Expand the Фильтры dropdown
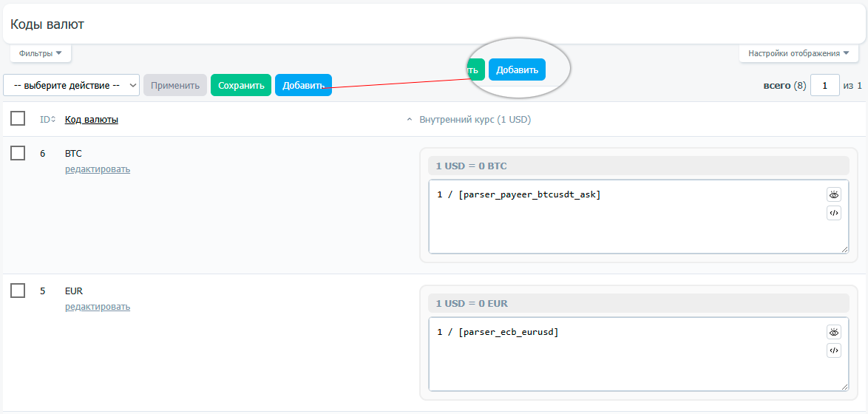868x414 pixels. 41,53
